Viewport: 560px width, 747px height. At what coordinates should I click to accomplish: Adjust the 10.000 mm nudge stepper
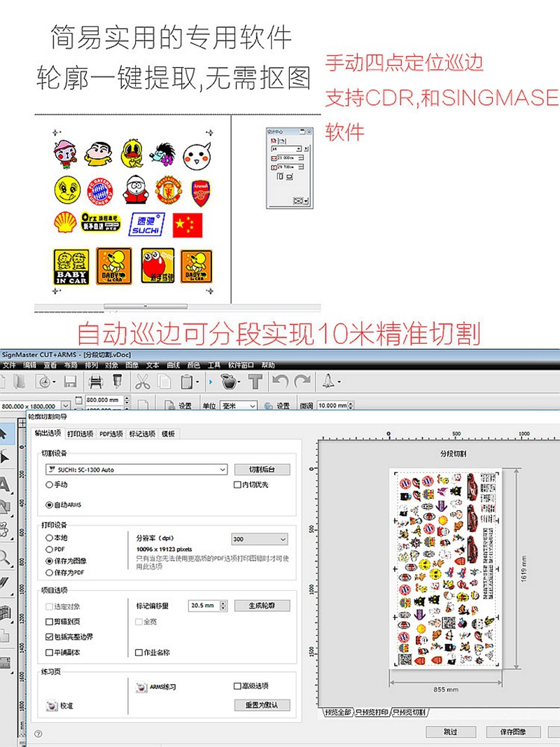point(351,406)
